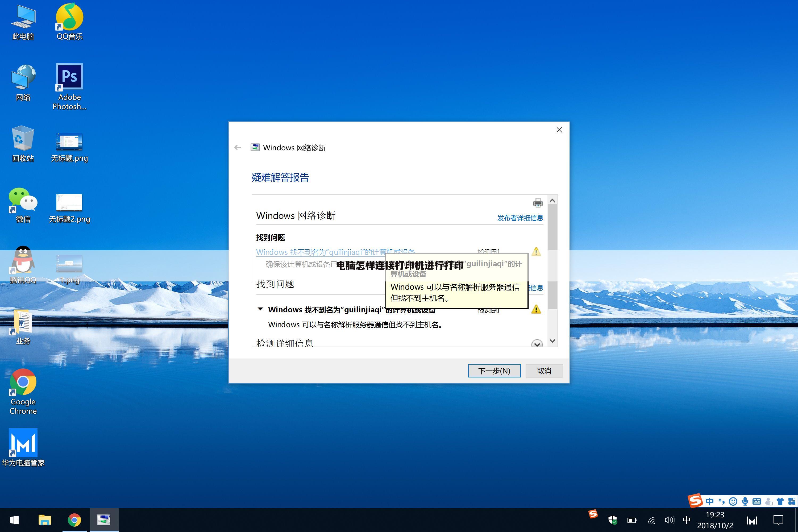Toggle Chinese/English input mode 中 icon

point(710,501)
